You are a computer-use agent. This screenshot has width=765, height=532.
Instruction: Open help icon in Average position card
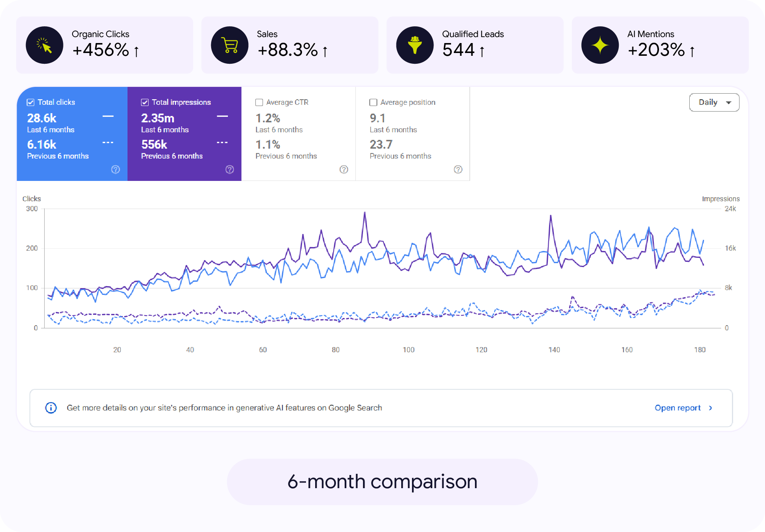(458, 169)
